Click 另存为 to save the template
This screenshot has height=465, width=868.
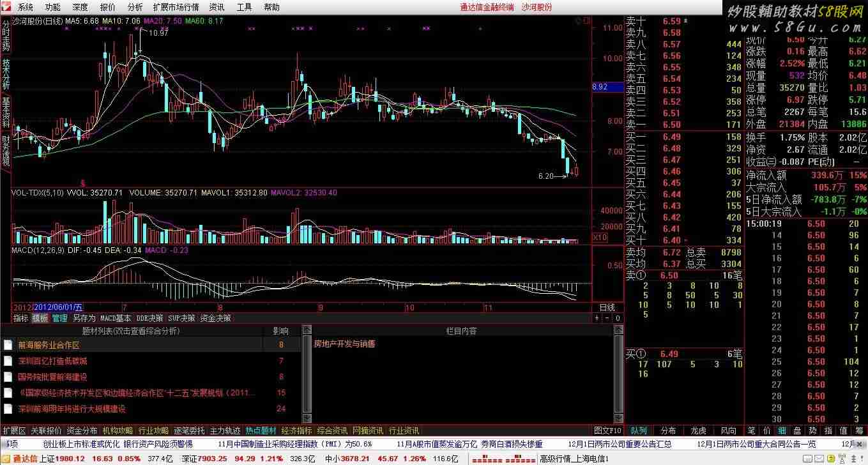point(84,317)
